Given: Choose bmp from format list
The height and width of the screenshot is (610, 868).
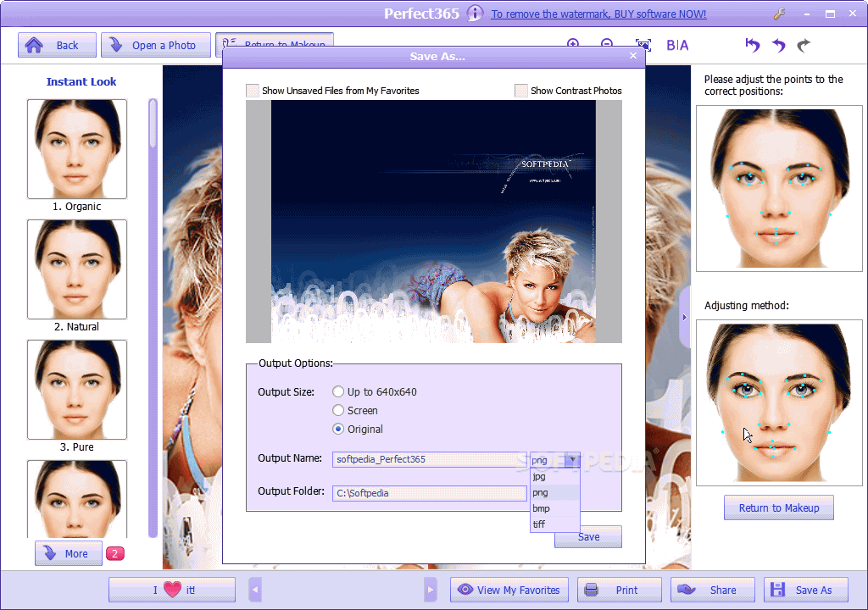Looking at the screenshot, I should point(554,508).
